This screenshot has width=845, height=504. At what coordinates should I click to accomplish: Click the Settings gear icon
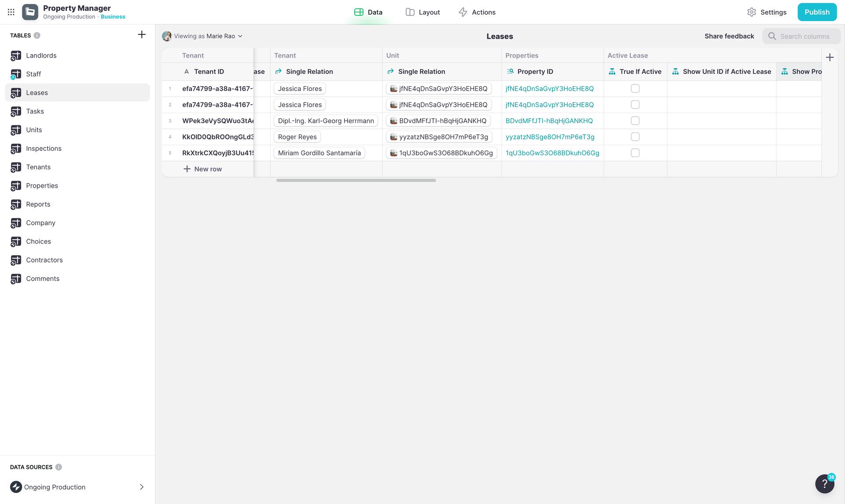(752, 12)
